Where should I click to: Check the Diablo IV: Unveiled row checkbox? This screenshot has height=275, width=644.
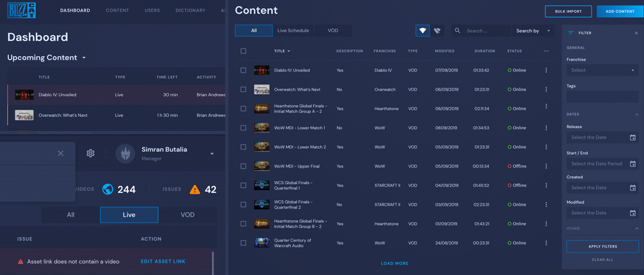point(243,70)
